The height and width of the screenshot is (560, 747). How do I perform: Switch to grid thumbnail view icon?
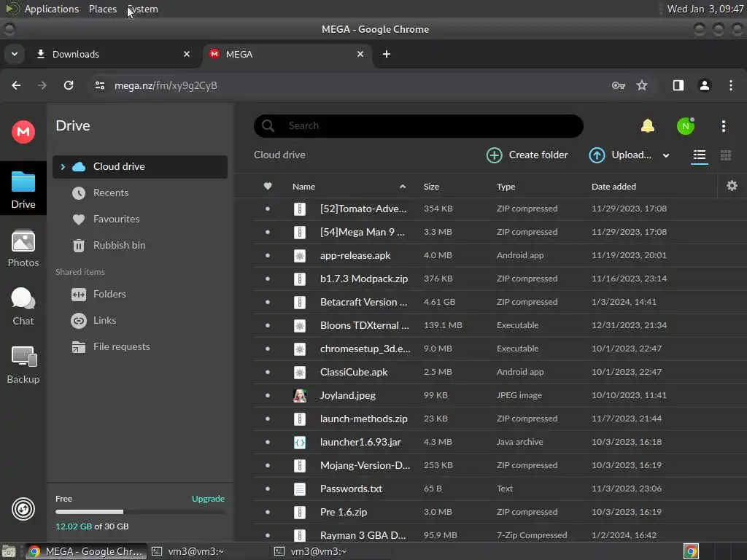[726, 155]
